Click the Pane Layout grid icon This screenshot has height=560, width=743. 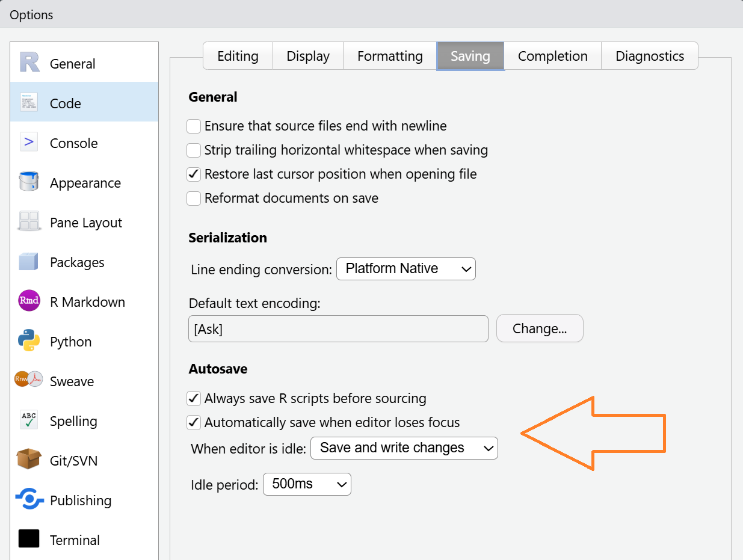(29, 223)
